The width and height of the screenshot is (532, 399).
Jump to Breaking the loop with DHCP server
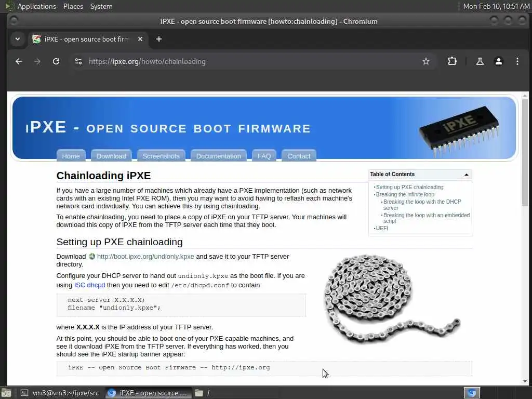(x=422, y=205)
